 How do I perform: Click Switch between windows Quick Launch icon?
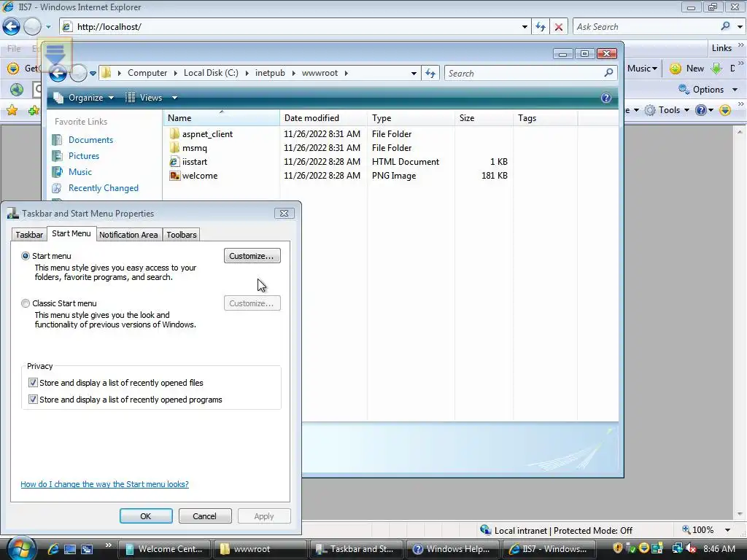87,549
